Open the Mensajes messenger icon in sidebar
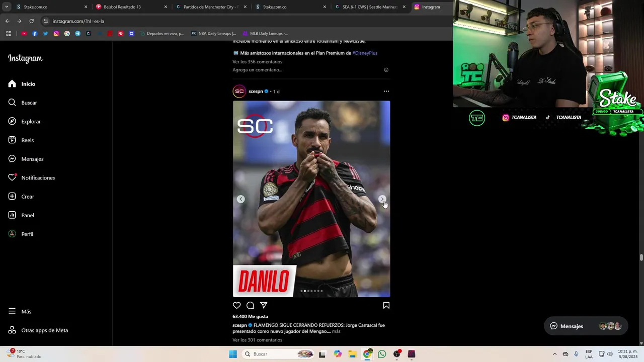Image resolution: width=644 pixels, height=362 pixels. pyautogui.click(x=12, y=159)
